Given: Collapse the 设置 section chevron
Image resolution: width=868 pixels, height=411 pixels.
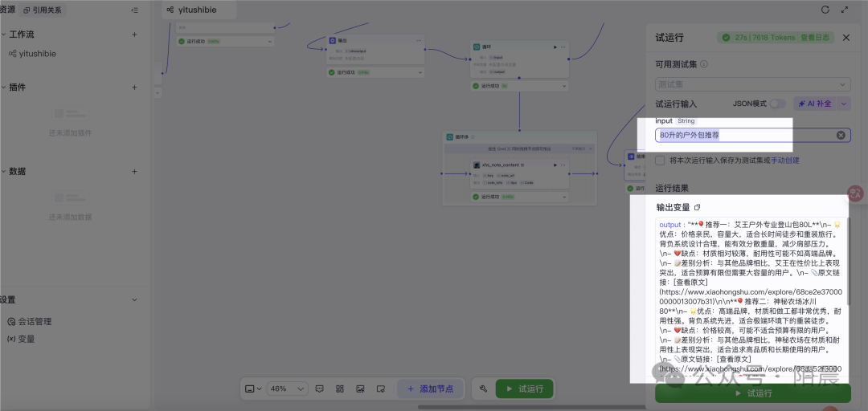Looking at the screenshot, I should click(134, 299).
